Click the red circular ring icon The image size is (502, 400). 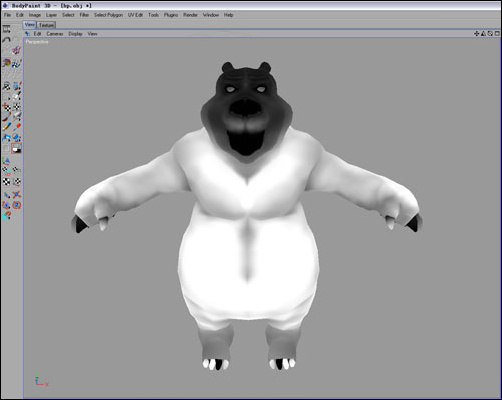[17, 205]
